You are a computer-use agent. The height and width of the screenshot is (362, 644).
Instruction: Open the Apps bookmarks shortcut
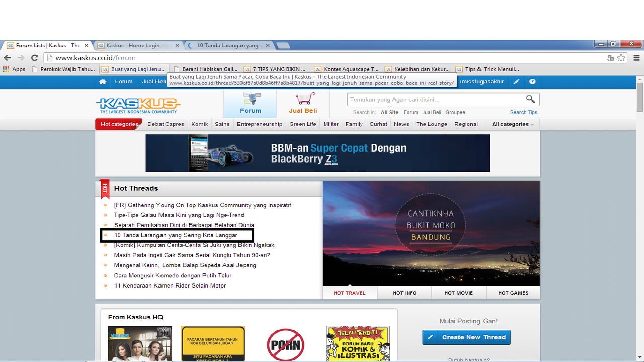point(14,69)
